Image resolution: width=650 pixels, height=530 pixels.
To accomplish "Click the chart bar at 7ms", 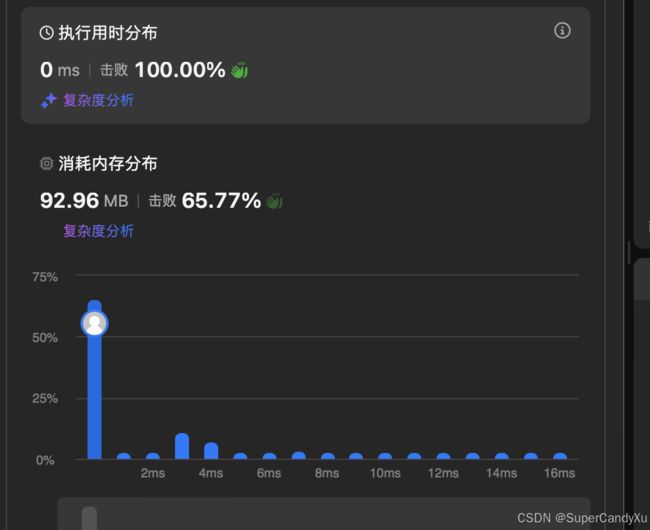I will tap(298, 455).
